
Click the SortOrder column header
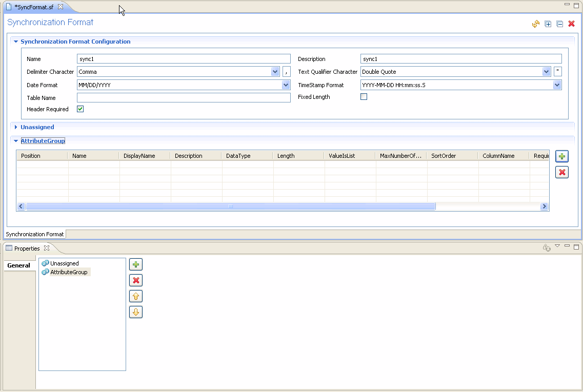(452, 156)
